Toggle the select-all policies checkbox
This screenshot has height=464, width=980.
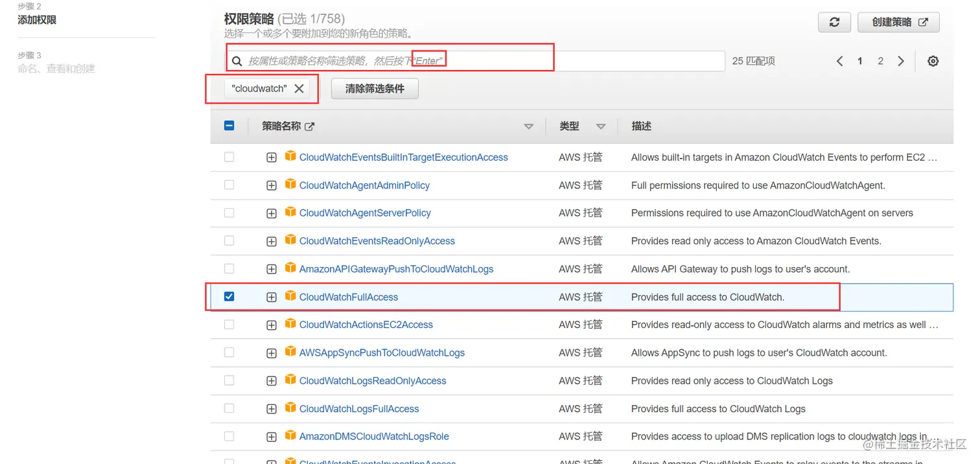click(229, 126)
